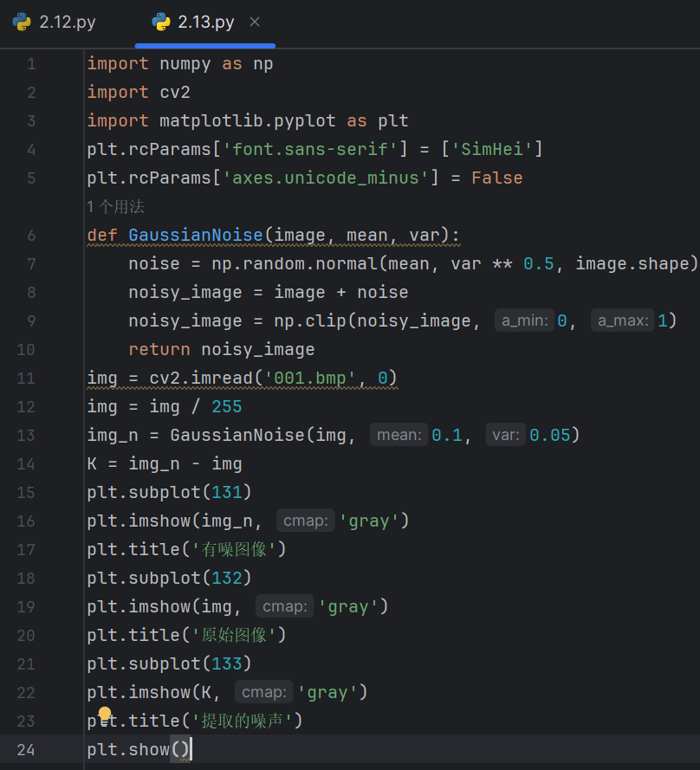This screenshot has width=700, height=770.
Task: Click the Python file icon on the 2.12.py tab
Action: (x=21, y=23)
